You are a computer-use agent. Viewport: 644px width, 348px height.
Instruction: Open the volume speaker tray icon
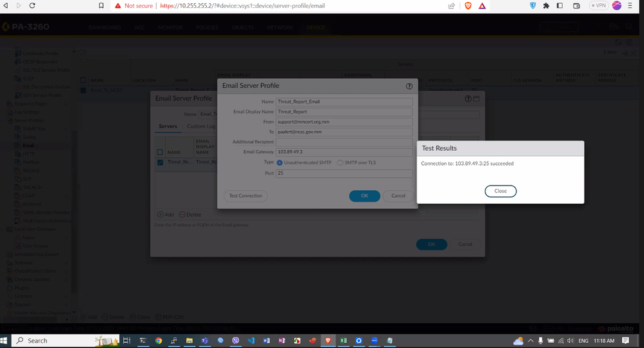pos(571,341)
